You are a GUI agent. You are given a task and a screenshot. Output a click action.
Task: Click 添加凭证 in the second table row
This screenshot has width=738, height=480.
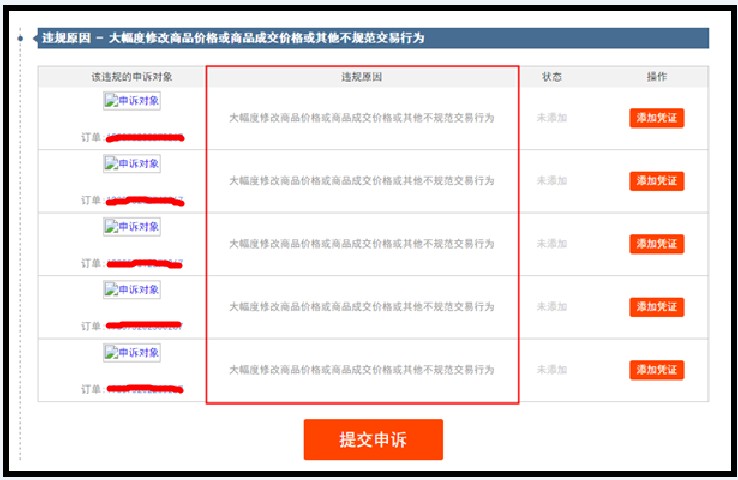[x=657, y=181]
